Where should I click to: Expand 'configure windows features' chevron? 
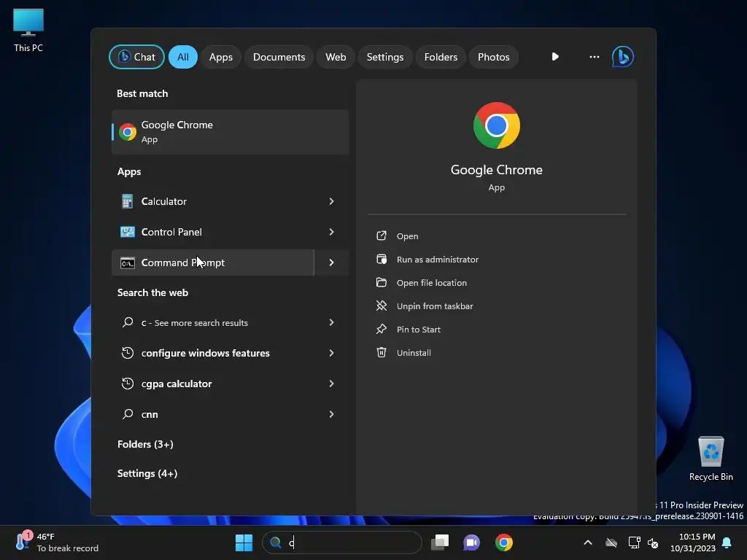[331, 353]
